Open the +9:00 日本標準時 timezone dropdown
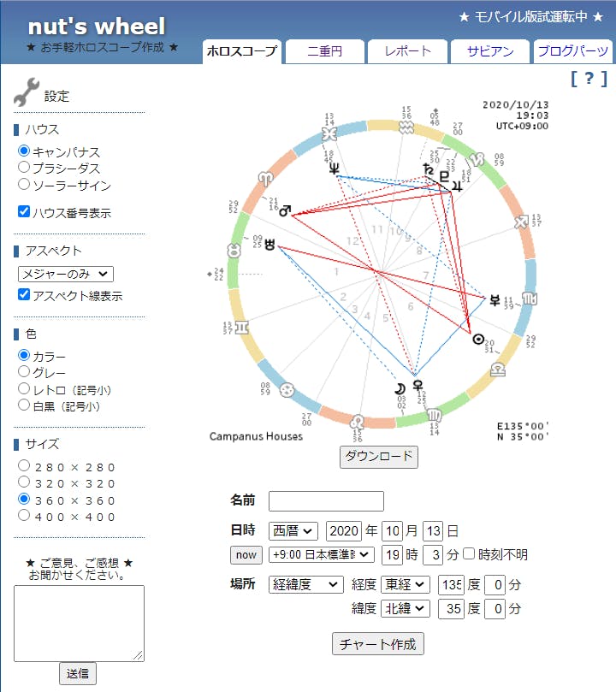616x692 pixels. tap(321, 554)
